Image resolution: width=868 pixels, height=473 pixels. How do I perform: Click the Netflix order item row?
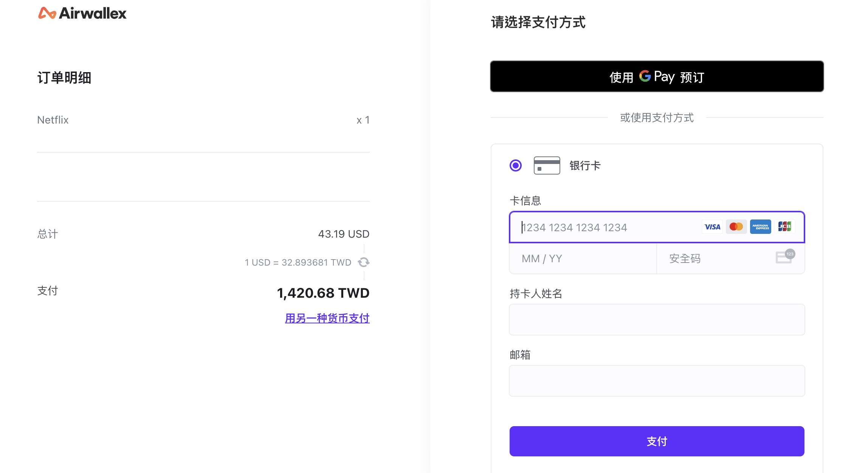point(203,120)
